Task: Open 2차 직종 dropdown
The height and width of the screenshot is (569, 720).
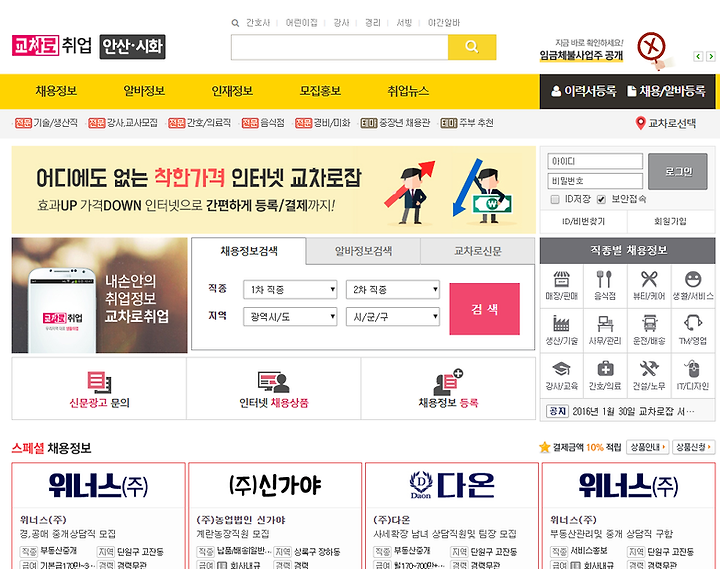Action: [x=393, y=290]
